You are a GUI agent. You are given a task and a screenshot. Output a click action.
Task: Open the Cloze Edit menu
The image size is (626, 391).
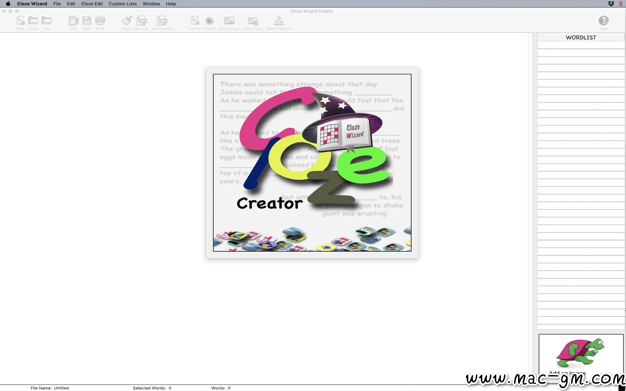point(92,4)
